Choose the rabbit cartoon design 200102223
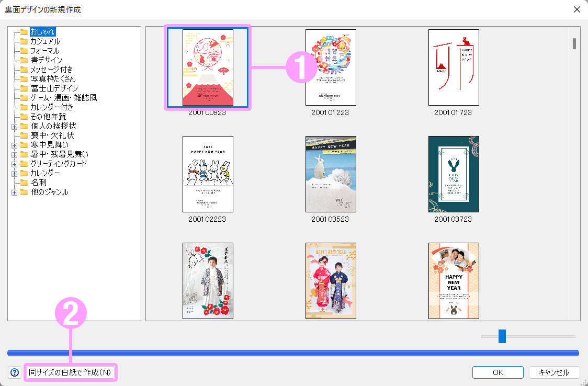 pyautogui.click(x=208, y=174)
